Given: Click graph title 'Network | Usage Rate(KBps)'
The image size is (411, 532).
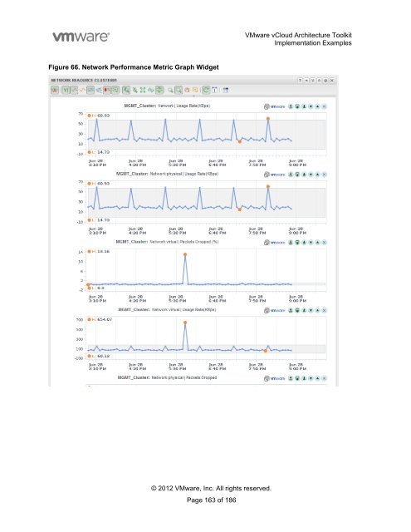Looking at the screenshot, I should tap(184, 106).
